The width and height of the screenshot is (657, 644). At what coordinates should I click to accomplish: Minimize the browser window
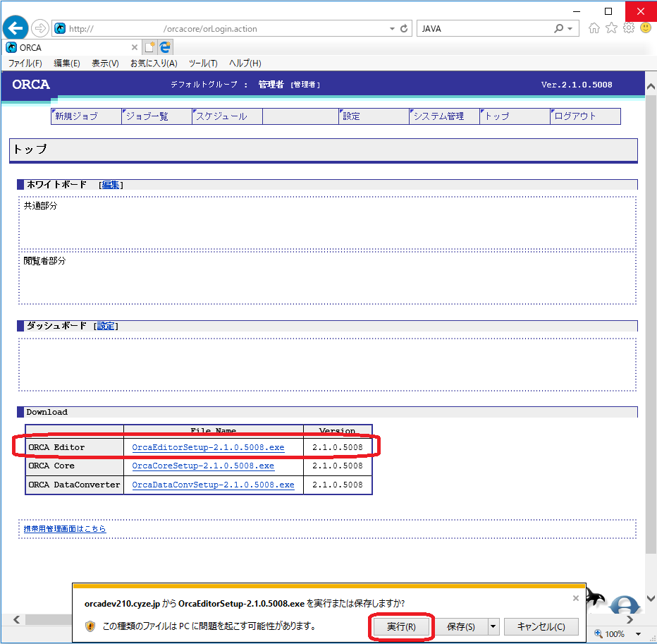(x=577, y=11)
